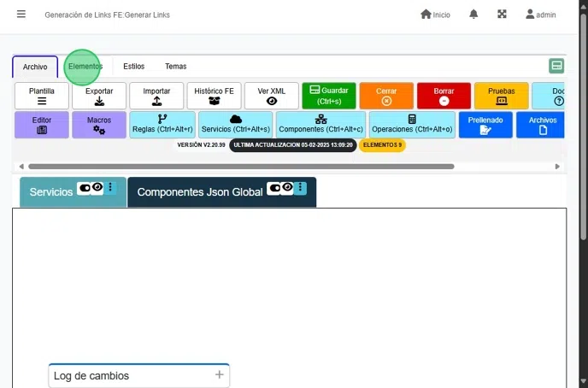This screenshot has height=388, width=588.
Task: Open the Macros gears button
Action: [x=99, y=125]
